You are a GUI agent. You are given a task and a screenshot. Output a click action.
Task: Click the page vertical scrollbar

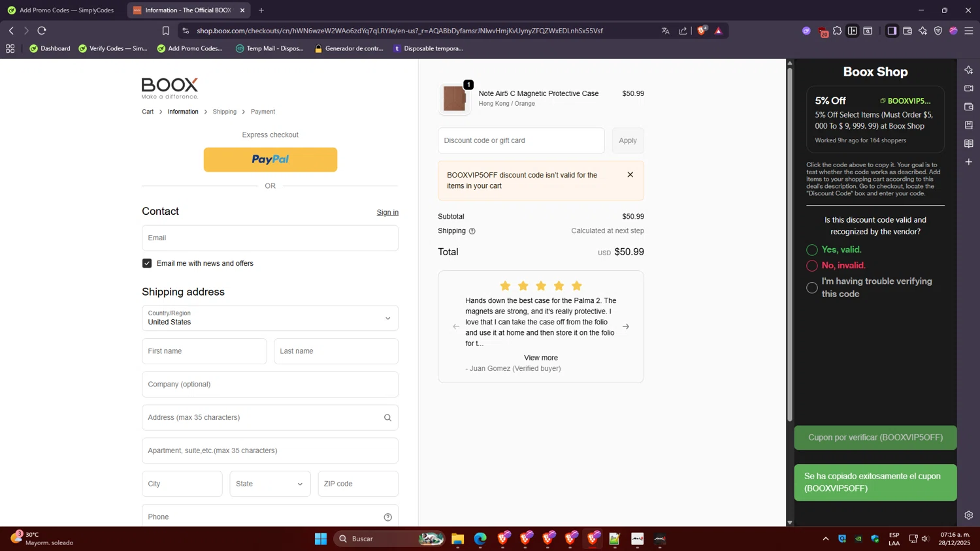(x=790, y=245)
